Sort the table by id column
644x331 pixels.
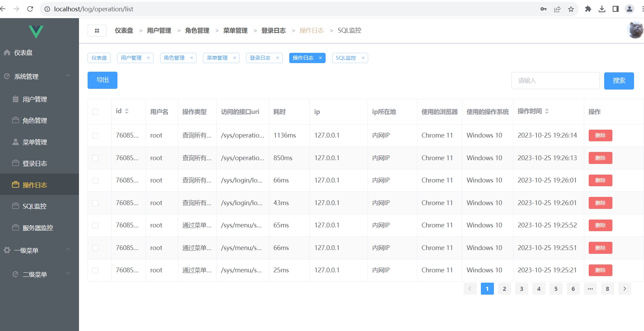click(x=127, y=111)
